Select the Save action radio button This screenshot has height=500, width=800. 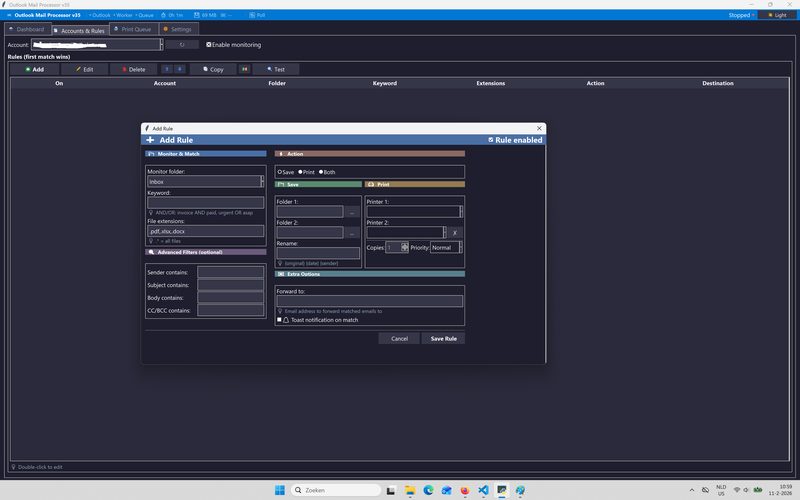tap(280, 172)
